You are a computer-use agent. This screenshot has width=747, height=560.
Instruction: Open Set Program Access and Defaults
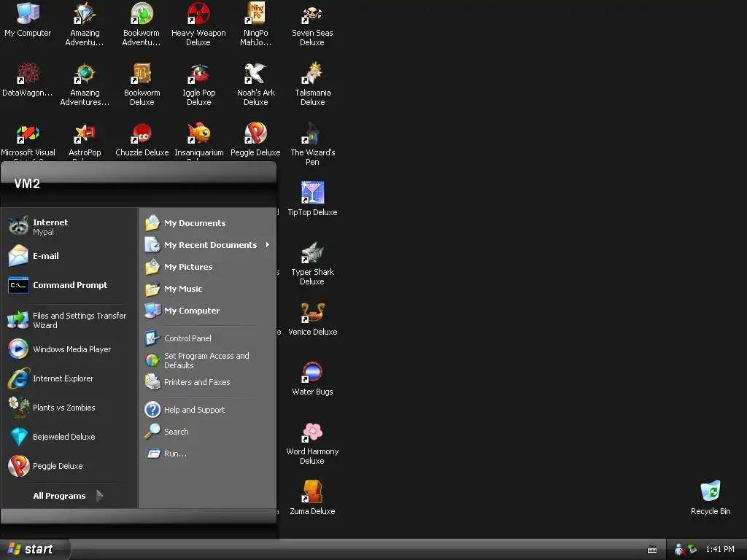click(208, 360)
